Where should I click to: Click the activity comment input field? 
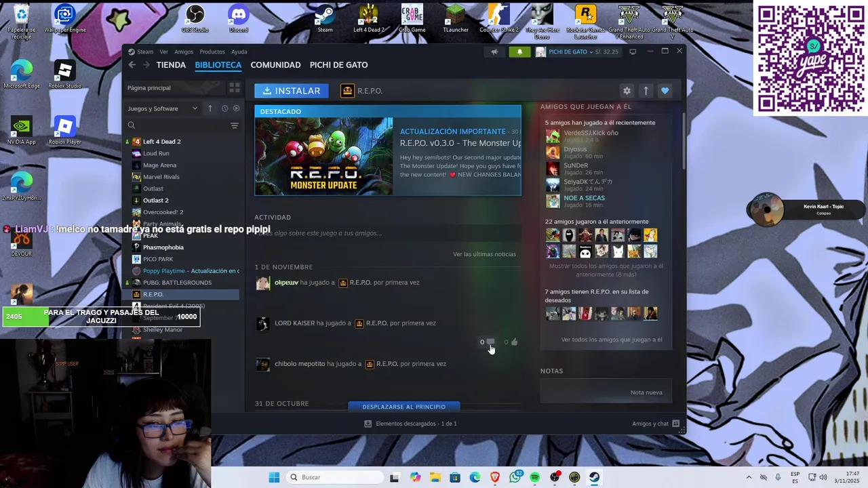click(387, 233)
